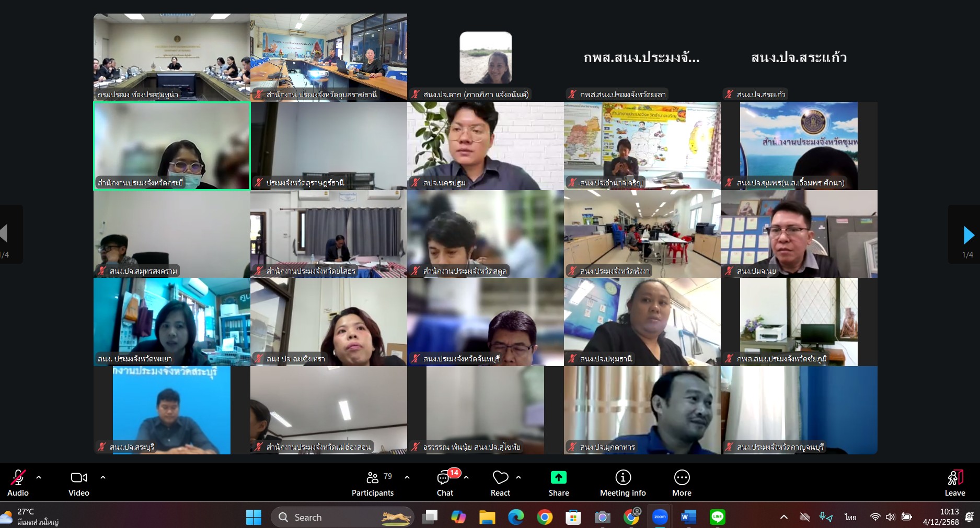The width and height of the screenshot is (980, 528).
Task: Toggle the Video camera on or off
Action: tap(79, 483)
